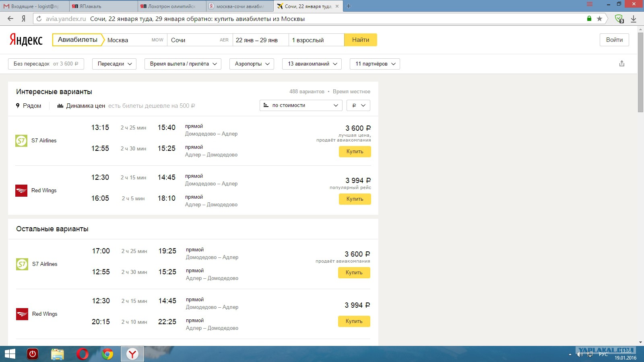Click the Red Wings logo in Интересные варианты

21,191
